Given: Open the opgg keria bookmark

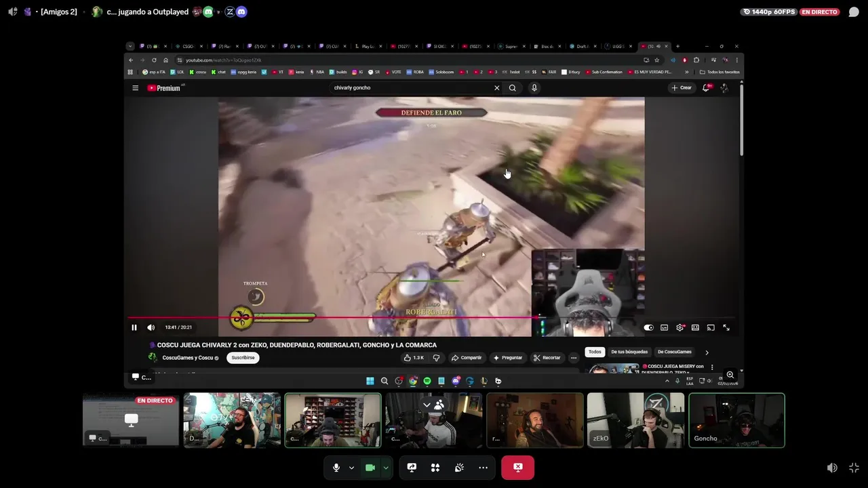Looking at the screenshot, I should (243, 72).
